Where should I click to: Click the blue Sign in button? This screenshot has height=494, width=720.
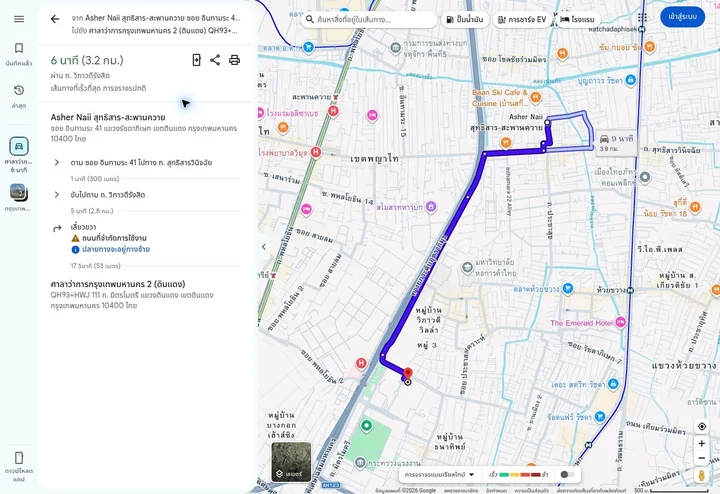tap(682, 17)
